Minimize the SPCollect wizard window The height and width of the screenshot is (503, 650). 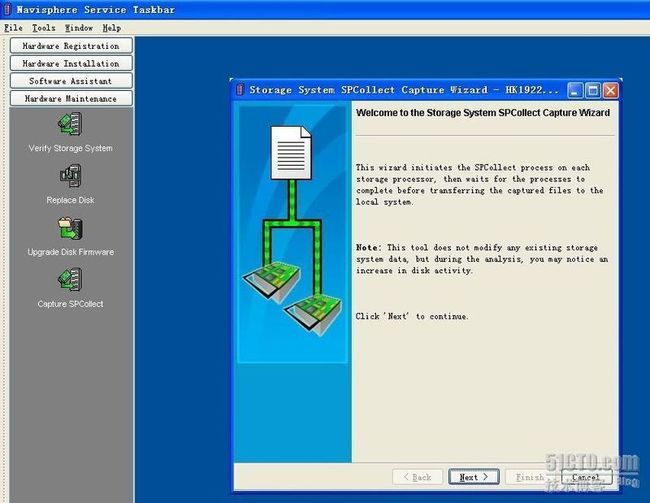coord(575,90)
